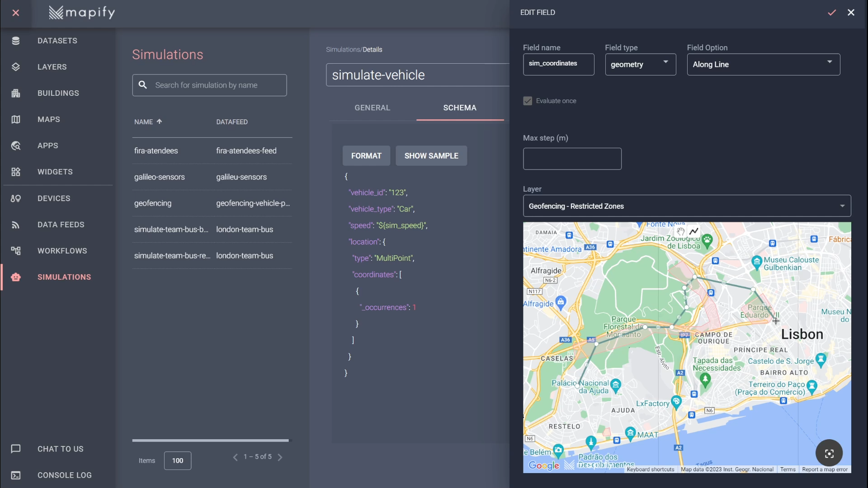Click the Max step input field
The image size is (868, 488).
click(572, 159)
